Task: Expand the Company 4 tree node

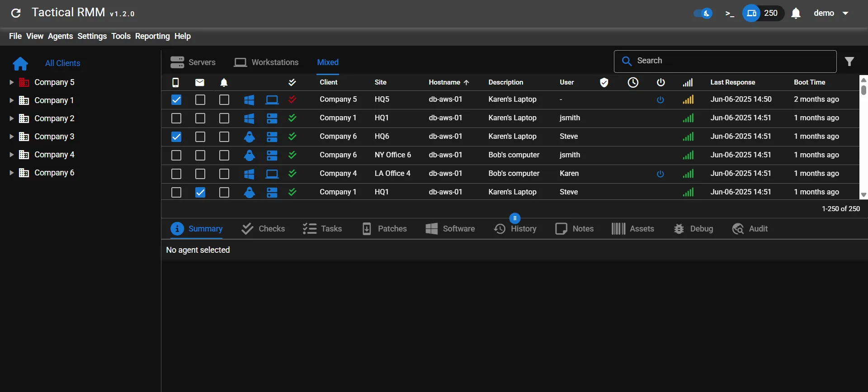Action: click(x=12, y=155)
